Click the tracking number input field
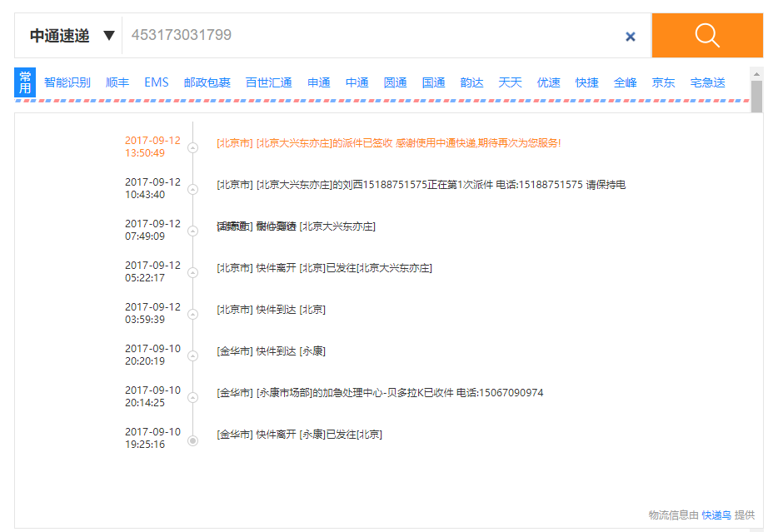The height and width of the screenshot is (532, 768). 371,35
